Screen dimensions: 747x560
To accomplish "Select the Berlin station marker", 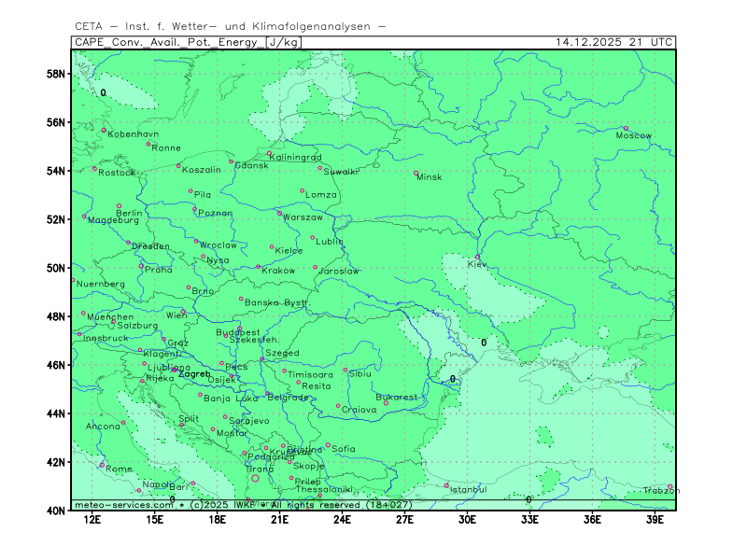I will click(119, 205).
